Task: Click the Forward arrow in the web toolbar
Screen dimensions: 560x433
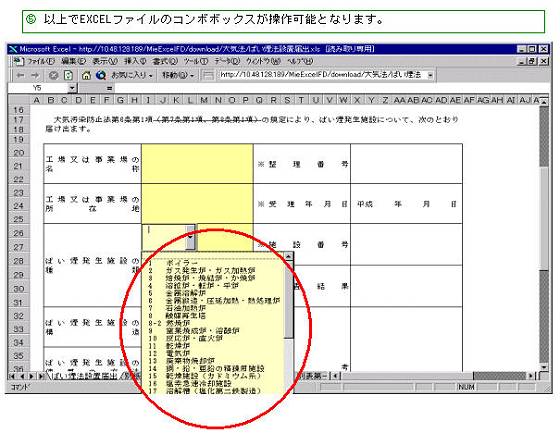Action: tap(35, 75)
